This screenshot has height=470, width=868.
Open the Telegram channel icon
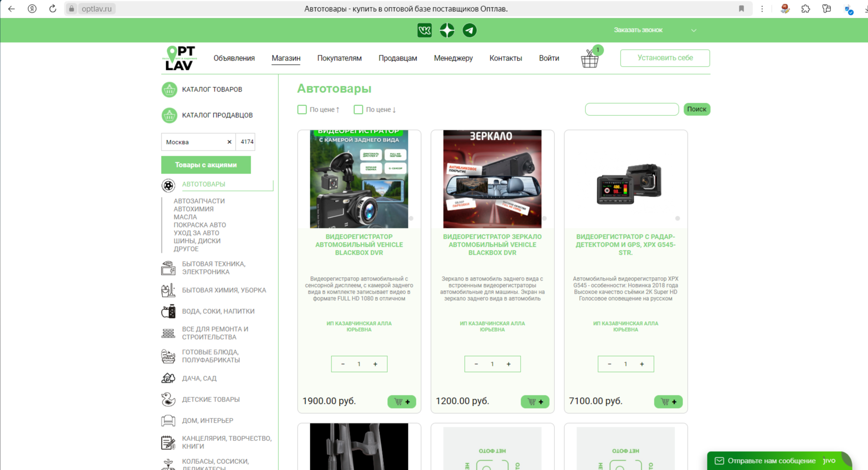469,30
